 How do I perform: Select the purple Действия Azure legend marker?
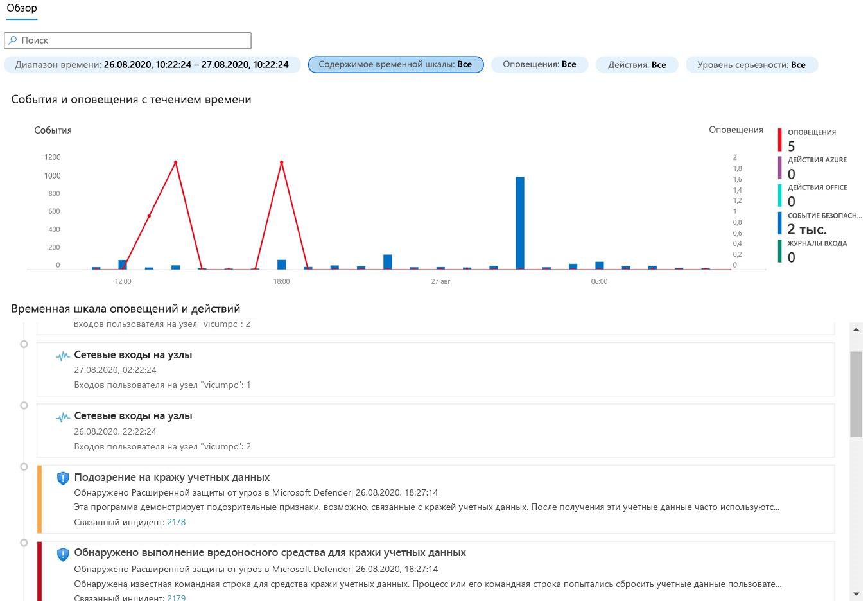point(780,168)
